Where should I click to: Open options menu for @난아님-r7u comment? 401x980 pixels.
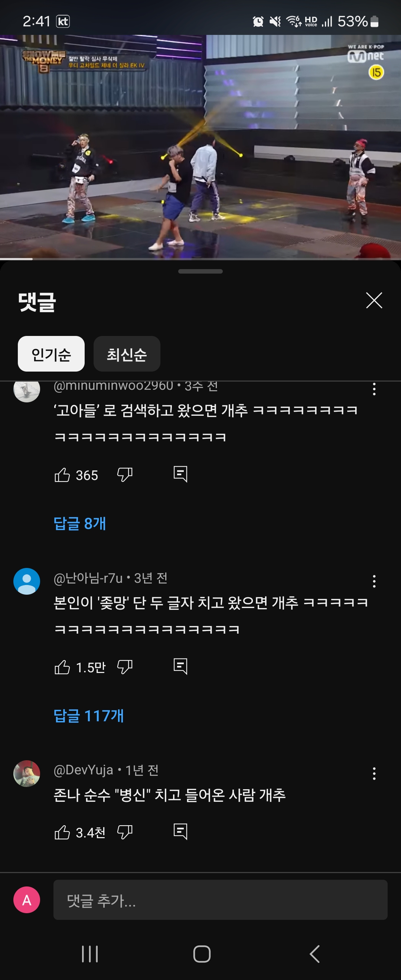point(374,581)
